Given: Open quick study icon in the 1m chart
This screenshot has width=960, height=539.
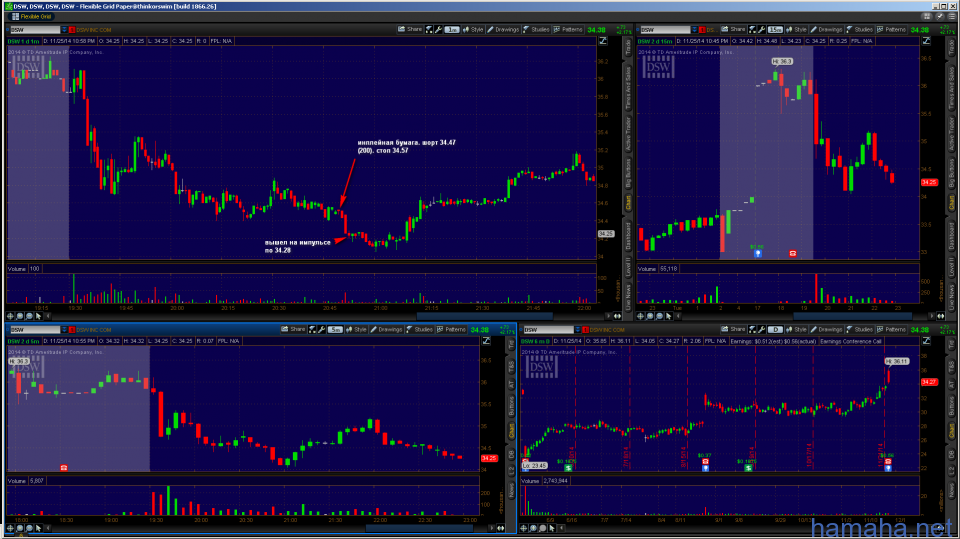Looking at the screenshot, I should click(429, 29).
